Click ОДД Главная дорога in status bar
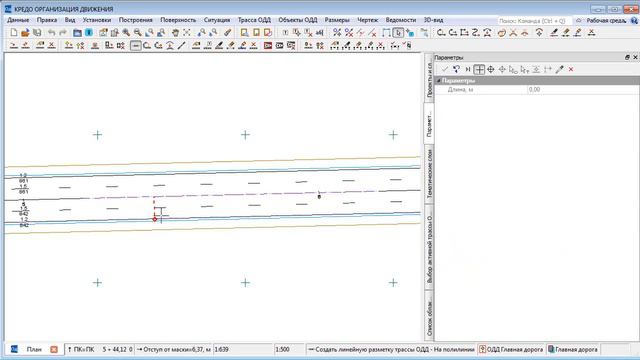This screenshot has width=640, height=360. click(511, 349)
